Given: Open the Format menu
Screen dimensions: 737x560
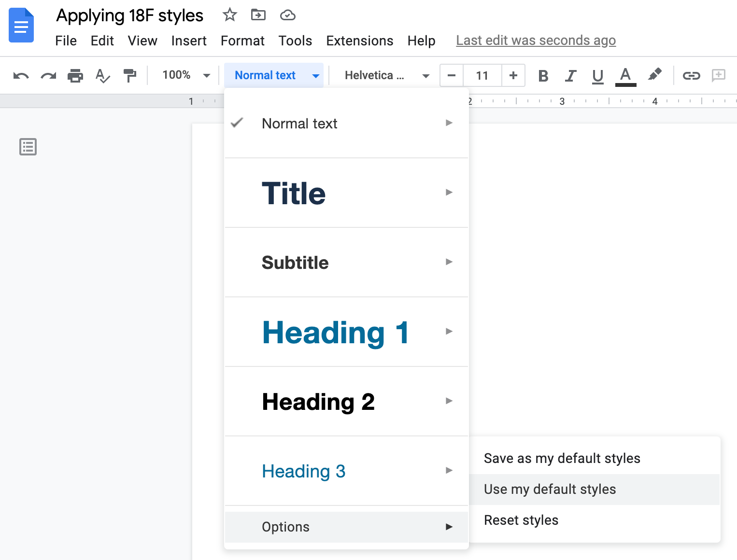Looking at the screenshot, I should point(242,41).
